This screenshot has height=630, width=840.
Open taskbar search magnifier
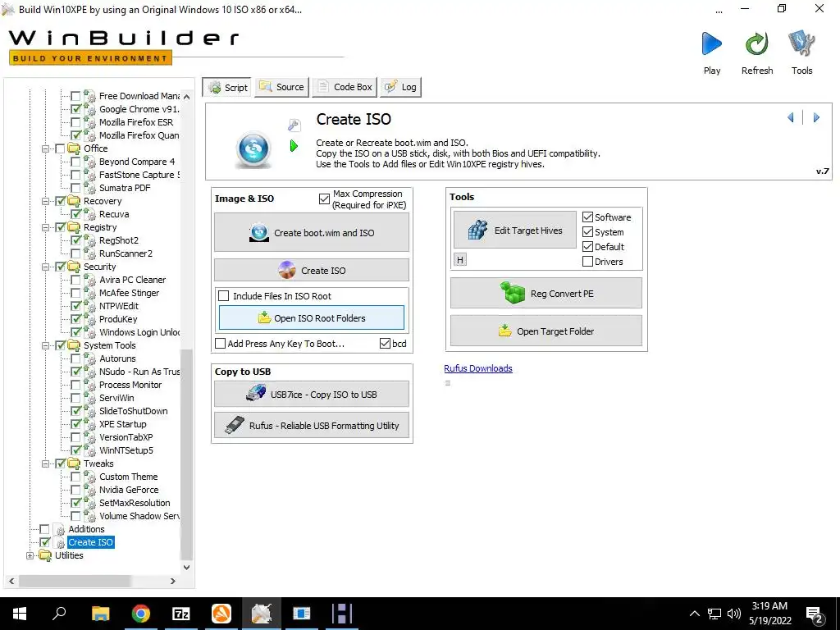[x=59, y=613]
